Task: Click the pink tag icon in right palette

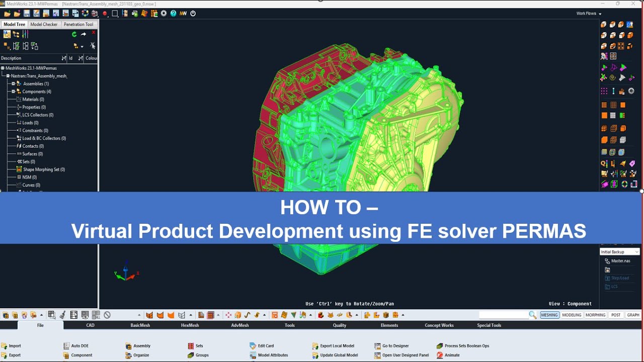Action: click(x=632, y=163)
